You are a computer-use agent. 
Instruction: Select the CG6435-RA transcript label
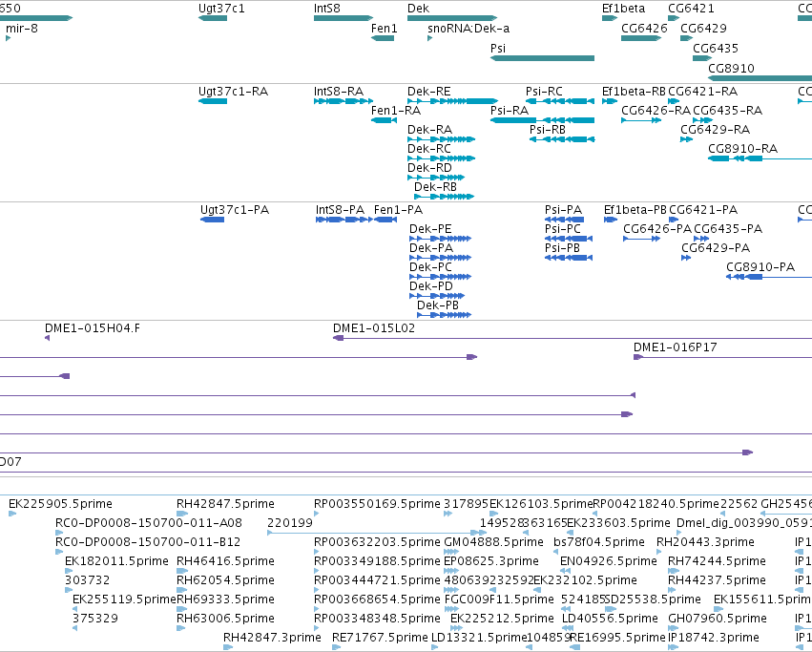point(728,111)
